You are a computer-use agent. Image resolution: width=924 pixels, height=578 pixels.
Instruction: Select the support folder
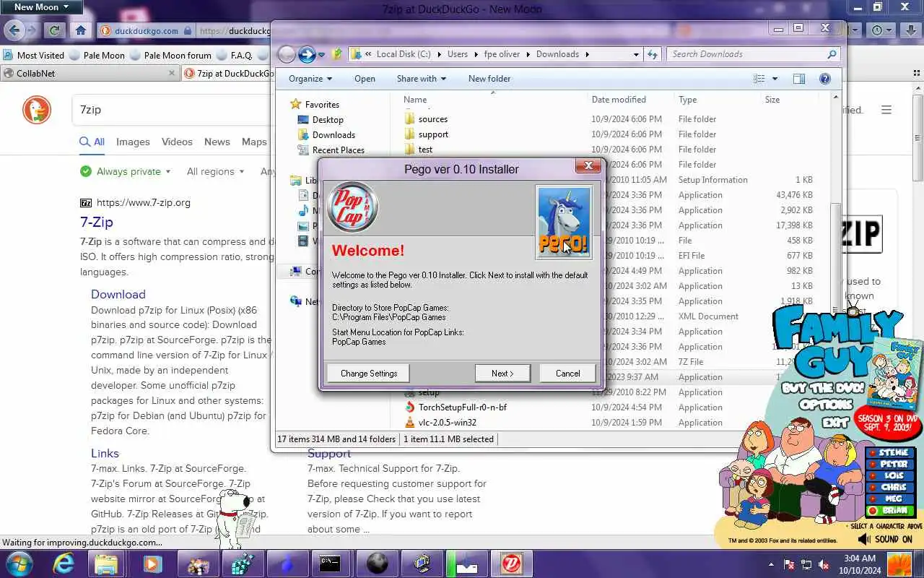coord(433,134)
